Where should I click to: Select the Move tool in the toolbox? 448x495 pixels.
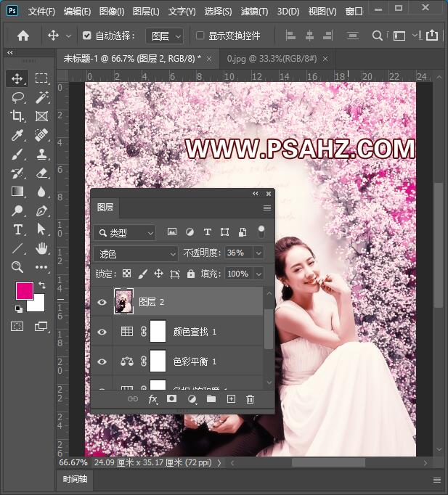17,78
